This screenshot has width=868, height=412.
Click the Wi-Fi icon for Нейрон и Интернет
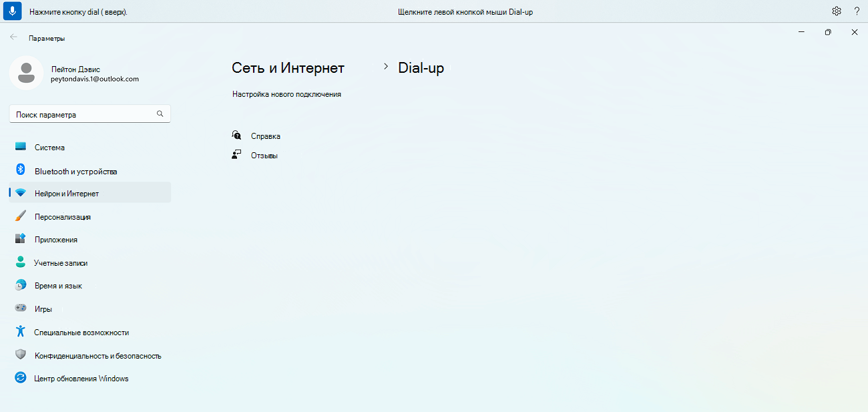tap(21, 193)
